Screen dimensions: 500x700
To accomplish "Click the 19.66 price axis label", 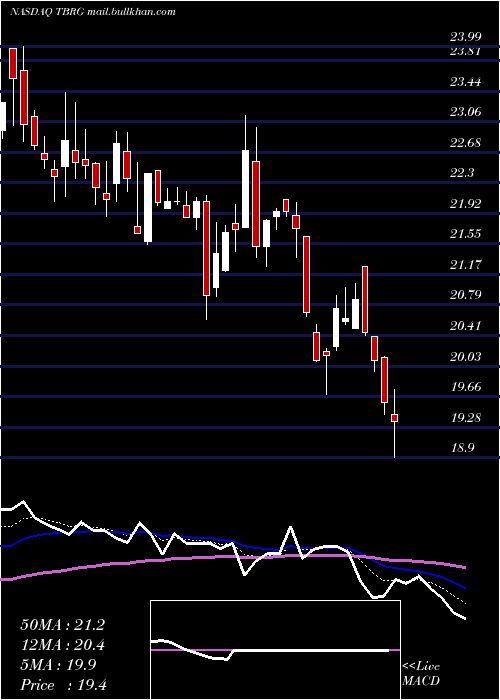I will coord(465,387).
